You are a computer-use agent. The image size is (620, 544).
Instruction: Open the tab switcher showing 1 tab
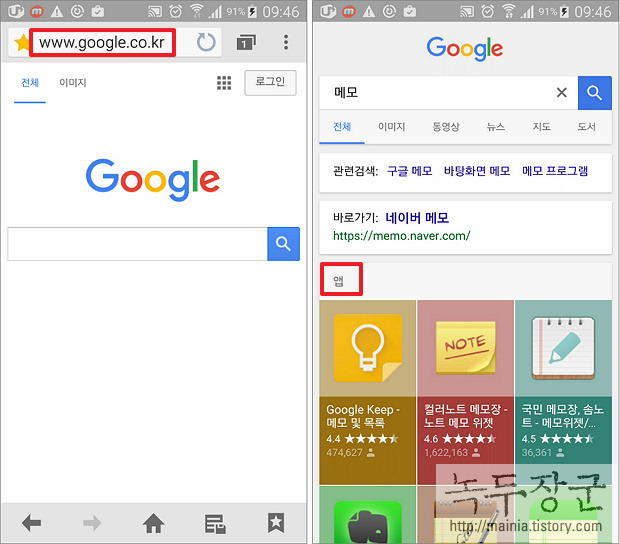click(246, 42)
